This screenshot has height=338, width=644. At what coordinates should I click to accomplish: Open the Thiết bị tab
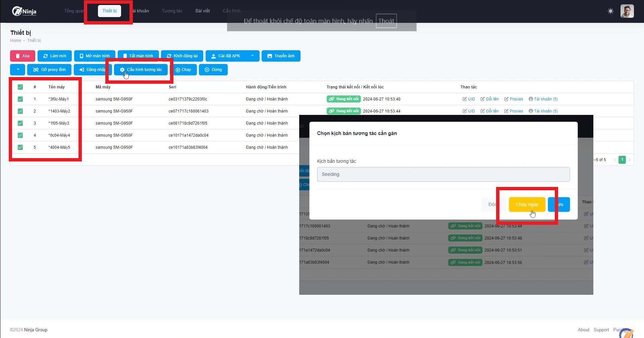[x=109, y=11]
